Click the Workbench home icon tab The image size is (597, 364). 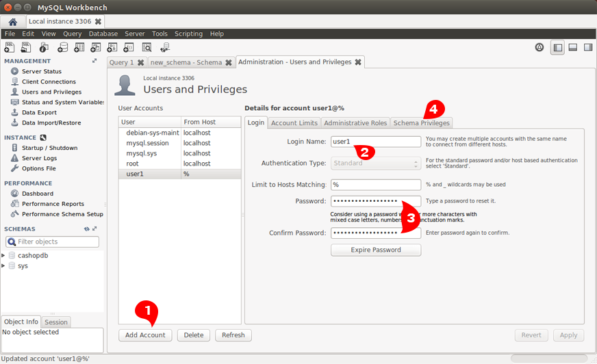(12, 22)
